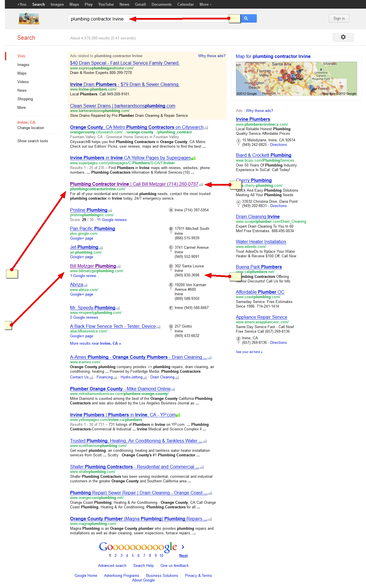
Task: Open the settings gear options
Action: [343, 37]
